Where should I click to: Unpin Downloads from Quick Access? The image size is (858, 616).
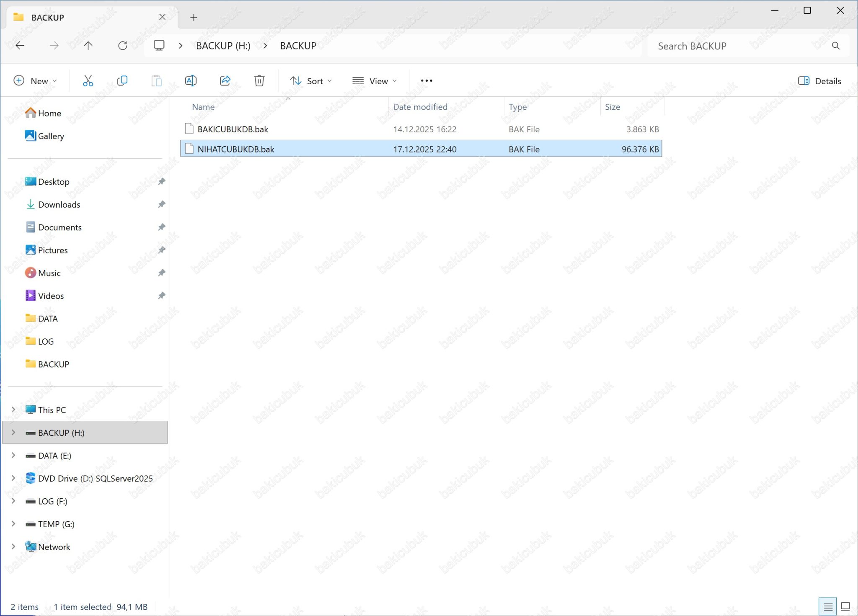pyautogui.click(x=162, y=204)
